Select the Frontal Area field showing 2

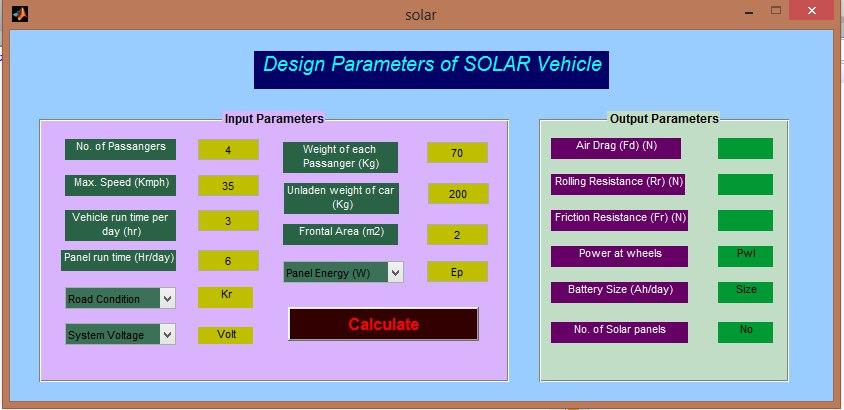458,235
